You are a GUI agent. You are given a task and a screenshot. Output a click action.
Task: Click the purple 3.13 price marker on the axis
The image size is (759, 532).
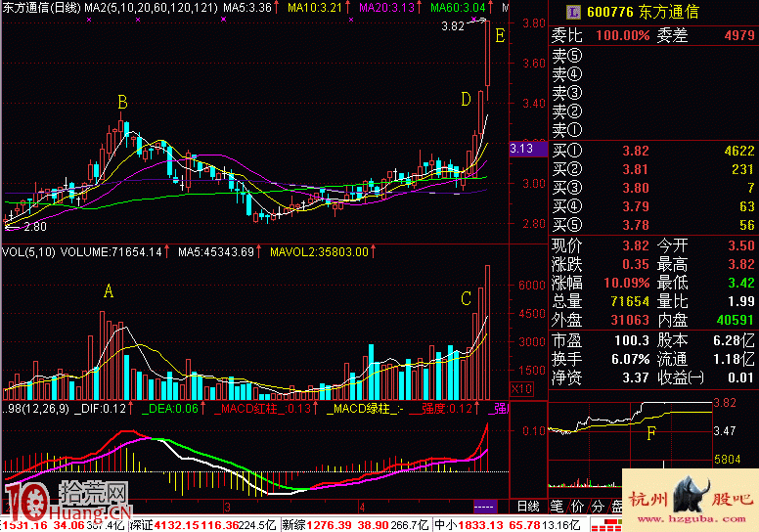click(528, 149)
